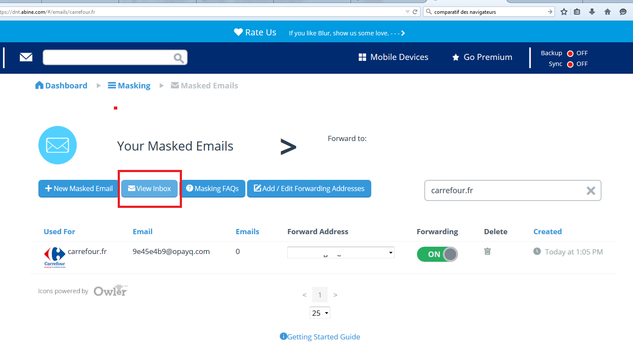Screen dimensions: 633x364
Task: Click the Go Premium star icon
Action: (455, 57)
